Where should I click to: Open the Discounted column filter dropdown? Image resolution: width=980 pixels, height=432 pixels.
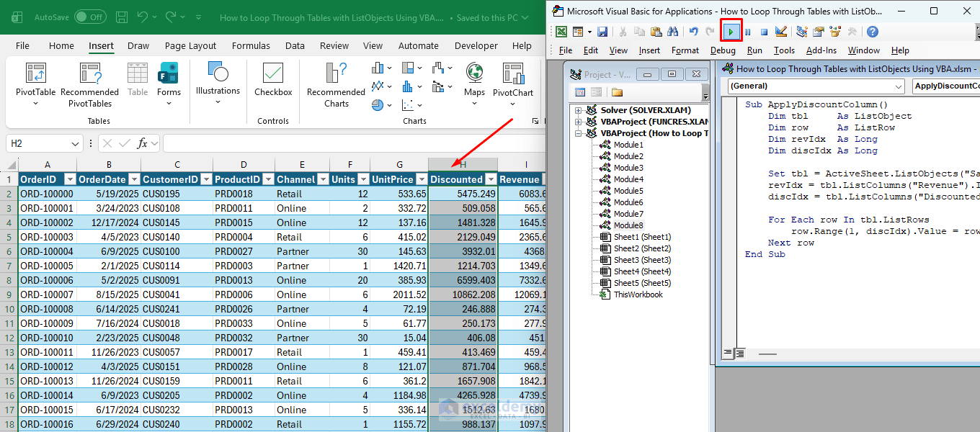coord(491,179)
